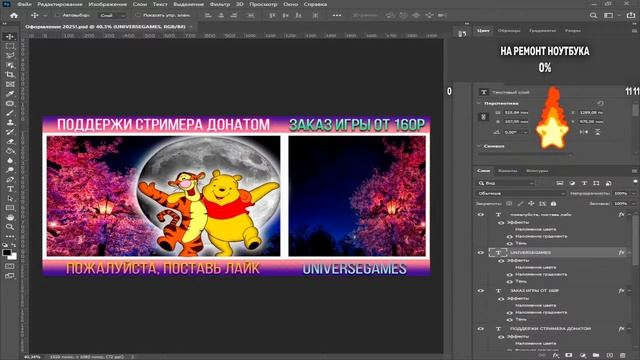Select the Eraser tool
The height and width of the screenshot is (360, 640).
(10, 142)
